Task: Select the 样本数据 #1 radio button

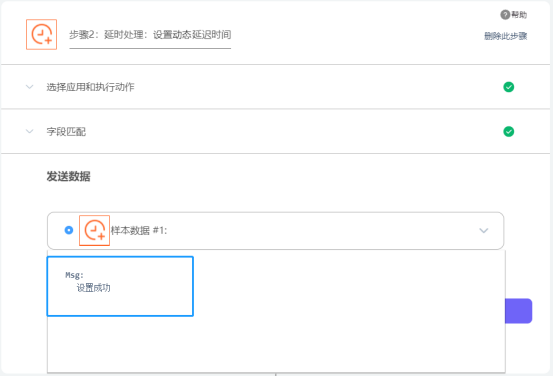Action: pos(69,230)
